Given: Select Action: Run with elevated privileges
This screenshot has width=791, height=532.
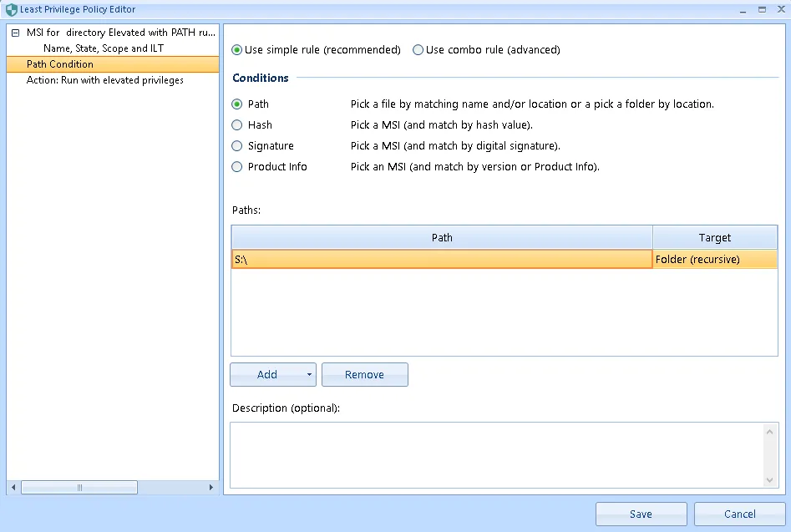Looking at the screenshot, I should pos(105,80).
